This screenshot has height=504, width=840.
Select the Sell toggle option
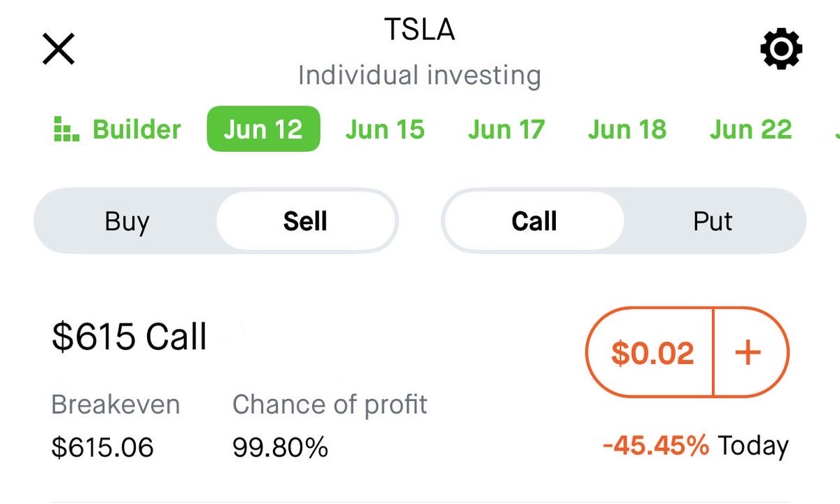click(x=305, y=221)
